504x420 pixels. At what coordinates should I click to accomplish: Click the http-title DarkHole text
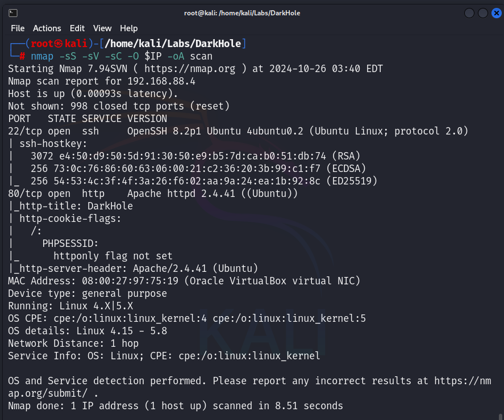[x=68, y=206]
